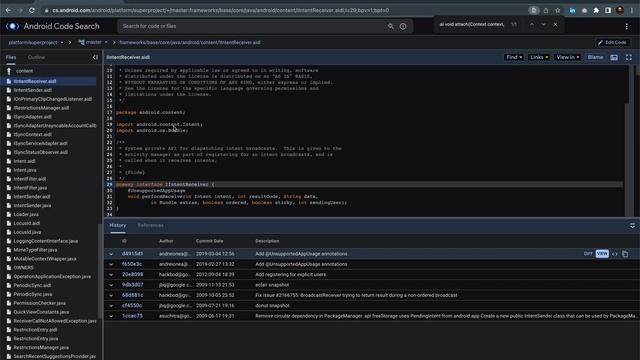Switch to the History tab
The height and width of the screenshot is (360, 640).
(118, 225)
